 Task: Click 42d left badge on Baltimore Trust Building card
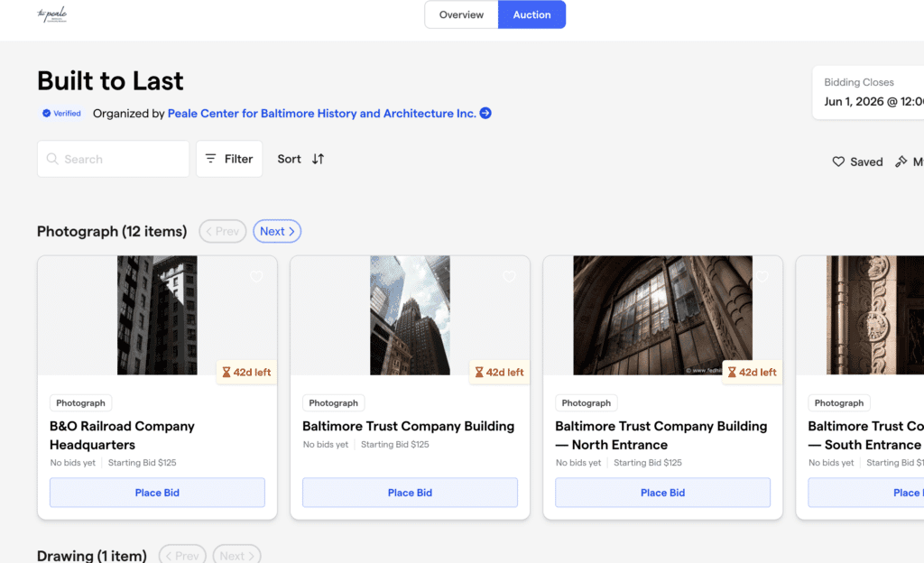point(499,373)
